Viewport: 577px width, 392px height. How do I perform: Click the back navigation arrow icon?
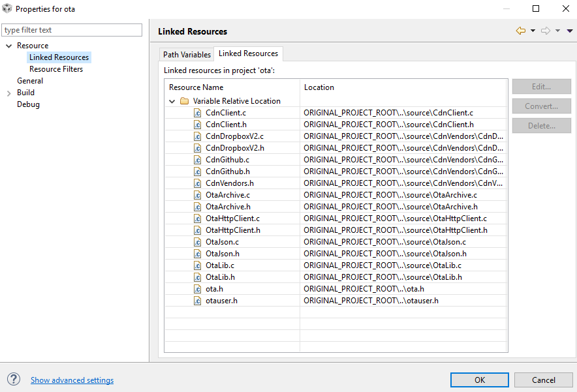point(520,31)
